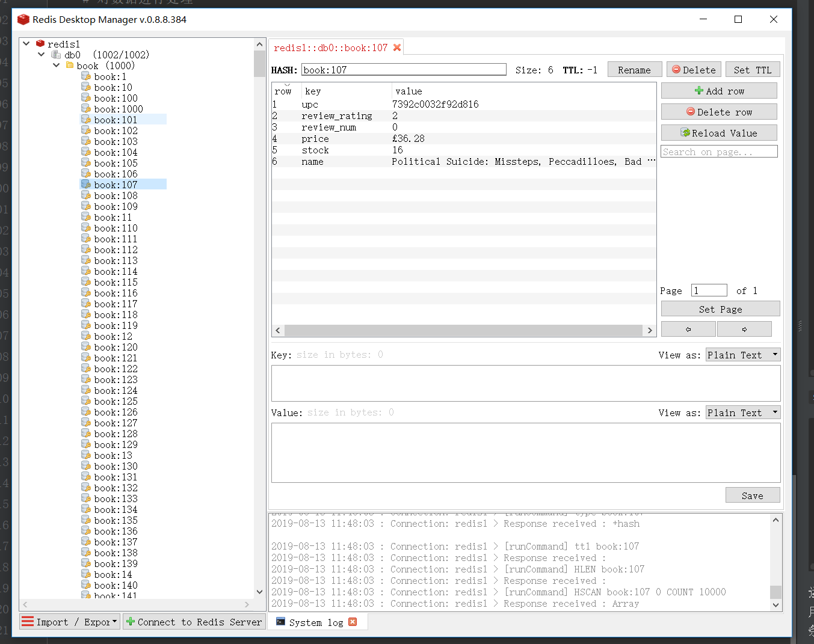Click the key icon beside book:14
814x644 pixels.
coord(86,574)
